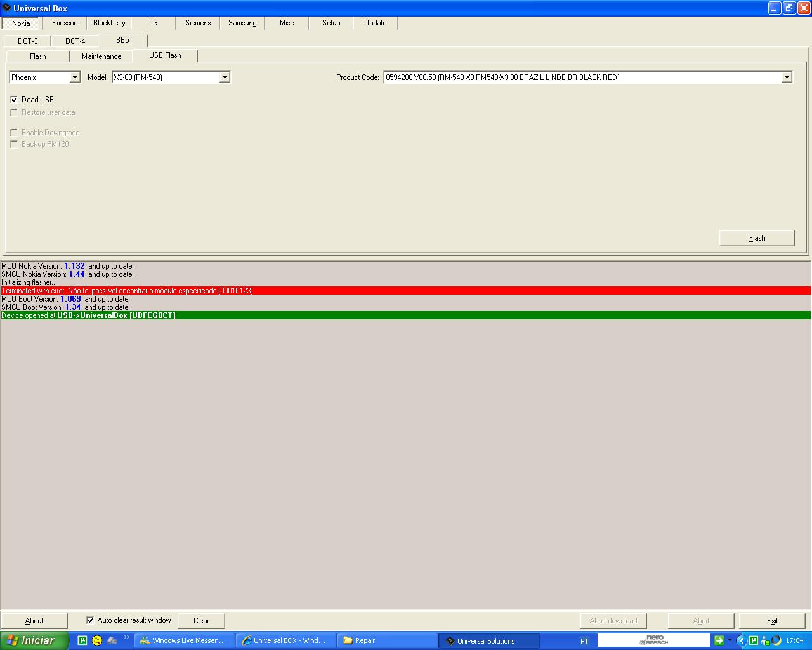The width and height of the screenshot is (812, 650).
Task: Click the Universal Box title bar icon
Action: [x=6, y=8]
